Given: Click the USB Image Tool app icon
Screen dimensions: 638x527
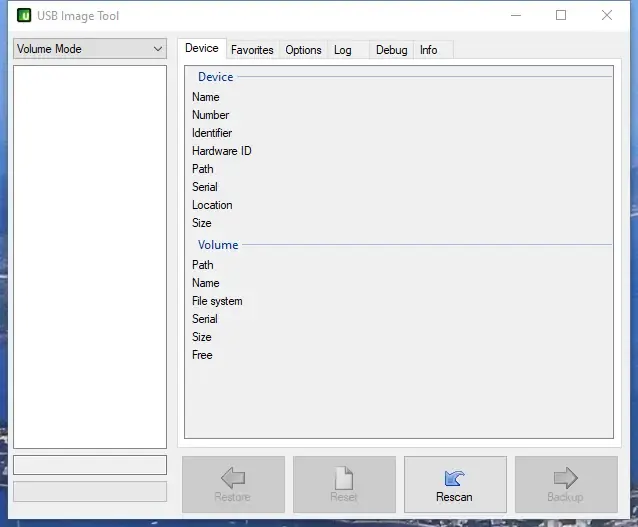Looking at the screenshot, I should click(x=24, y=15).
